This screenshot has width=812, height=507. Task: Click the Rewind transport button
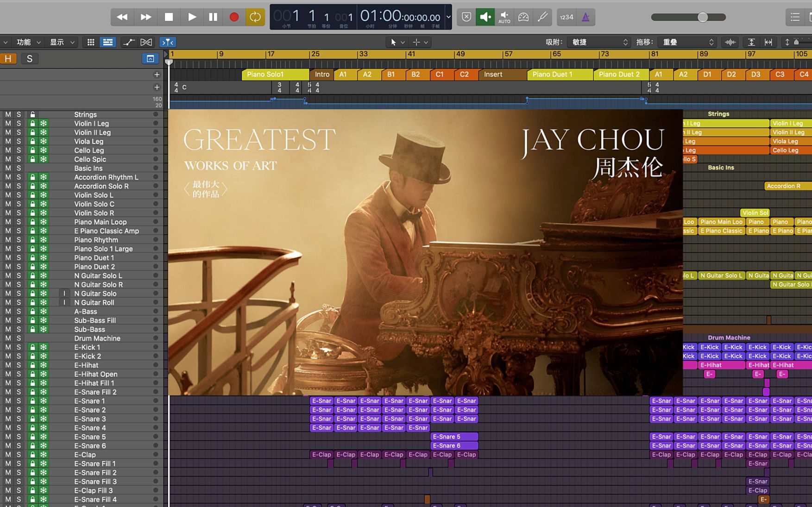point(122,17)
